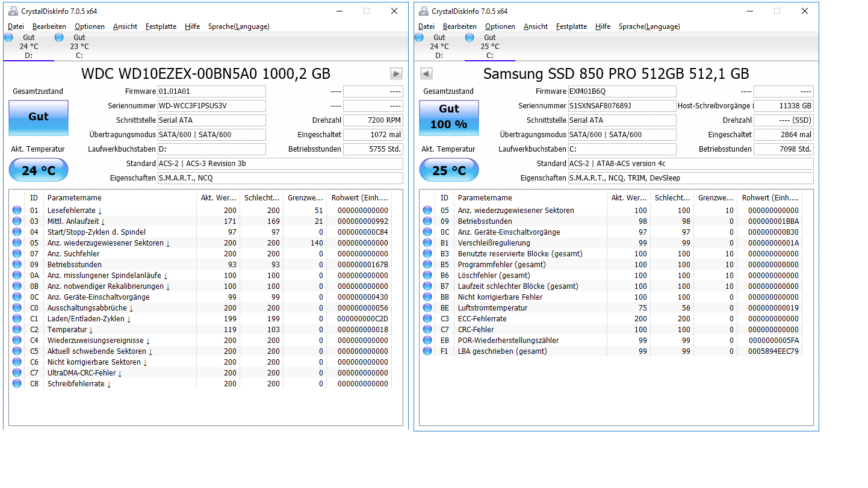Viewport: 868px width, 488px height.
Task: Click CrystalDiskInfo app icon in right title bar
Action: point(423,11)
